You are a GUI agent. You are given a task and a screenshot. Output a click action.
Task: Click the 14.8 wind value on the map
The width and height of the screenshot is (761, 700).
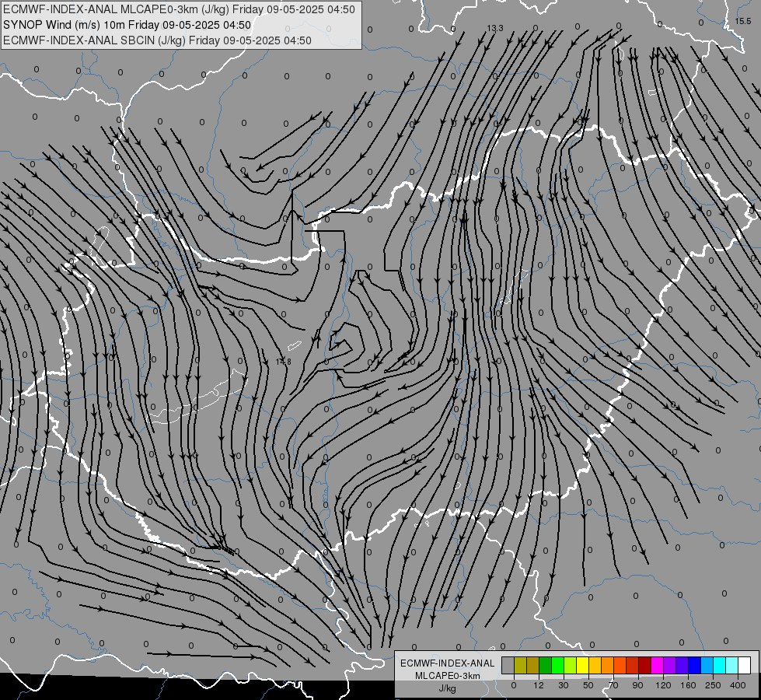click(284, 362)
